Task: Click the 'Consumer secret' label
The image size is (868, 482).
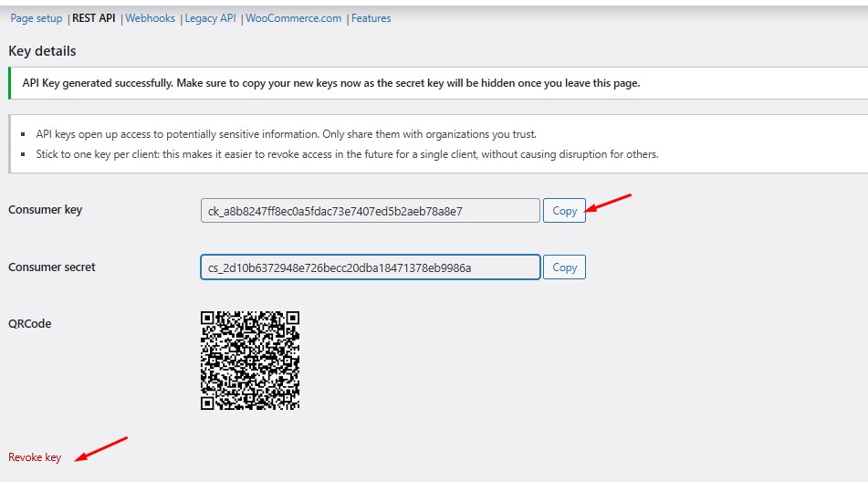Action: (x=51, y=267)
